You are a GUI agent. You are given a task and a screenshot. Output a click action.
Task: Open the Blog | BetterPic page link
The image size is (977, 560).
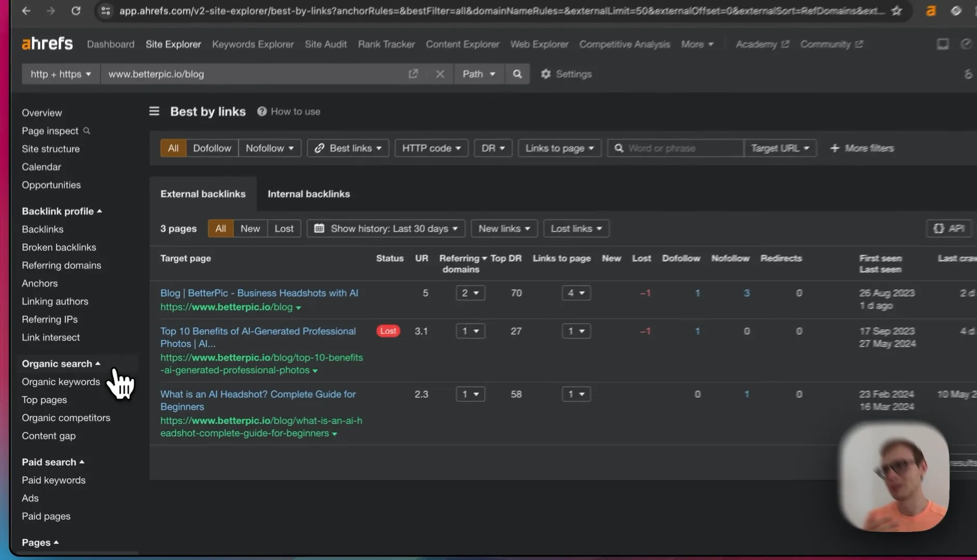click(x=259, y=293)
